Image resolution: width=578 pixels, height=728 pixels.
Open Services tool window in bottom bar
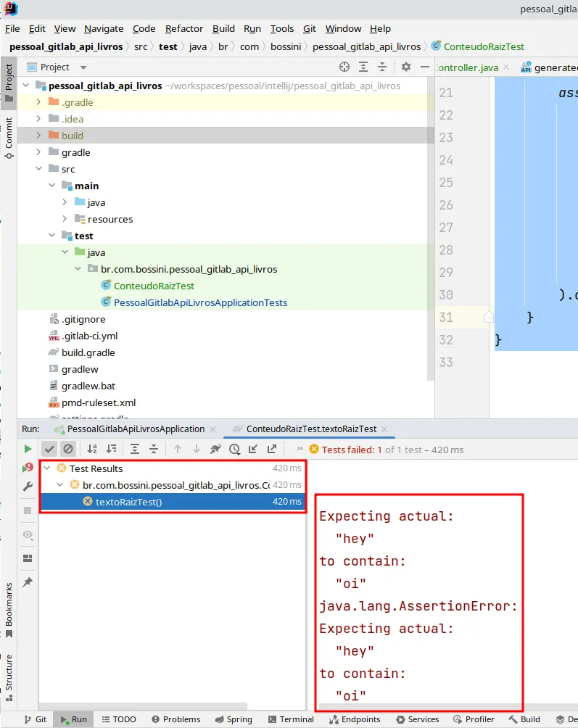pos(418,719)
